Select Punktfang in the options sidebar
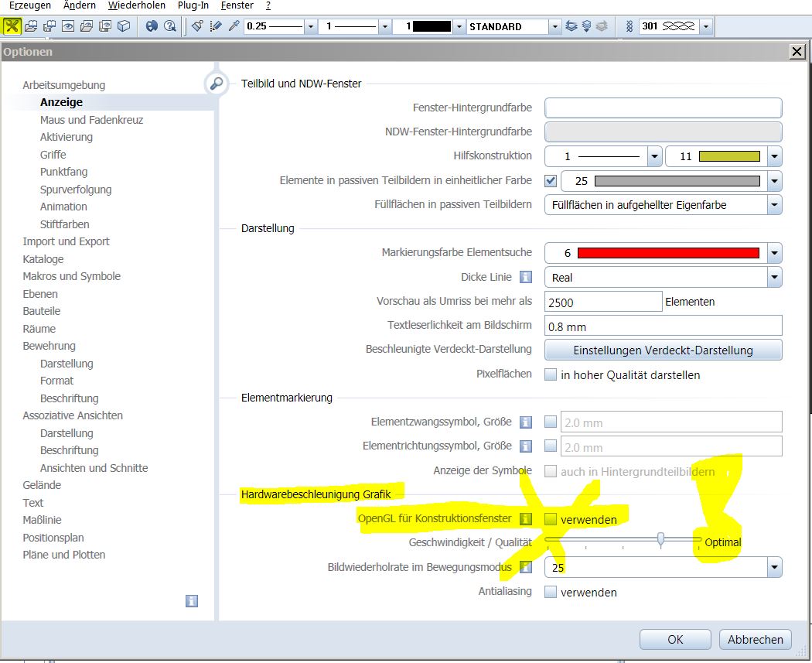The width and height of the screenshot is (812, 663). click(63, 172)
